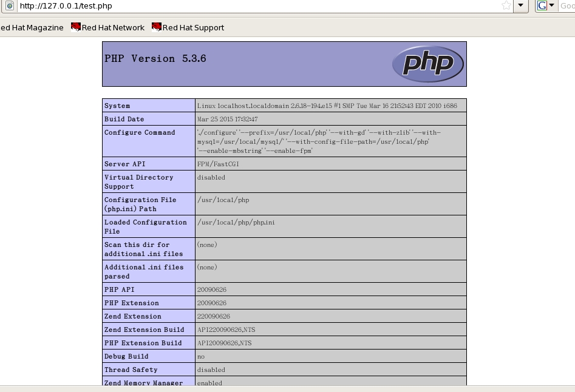Click the page favicon beside the URL
The width and height of the screenshot is (575, 392).
[10, 5]
